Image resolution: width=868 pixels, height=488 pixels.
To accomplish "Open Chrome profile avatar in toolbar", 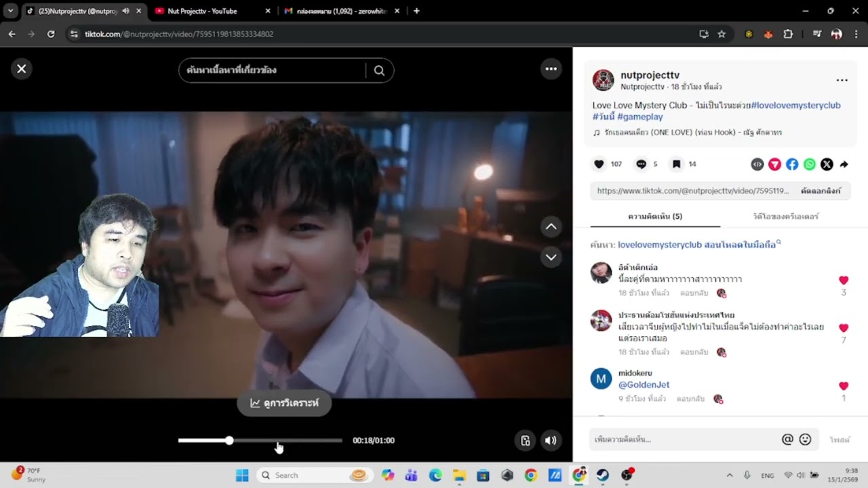I will [x=836, y=34].
